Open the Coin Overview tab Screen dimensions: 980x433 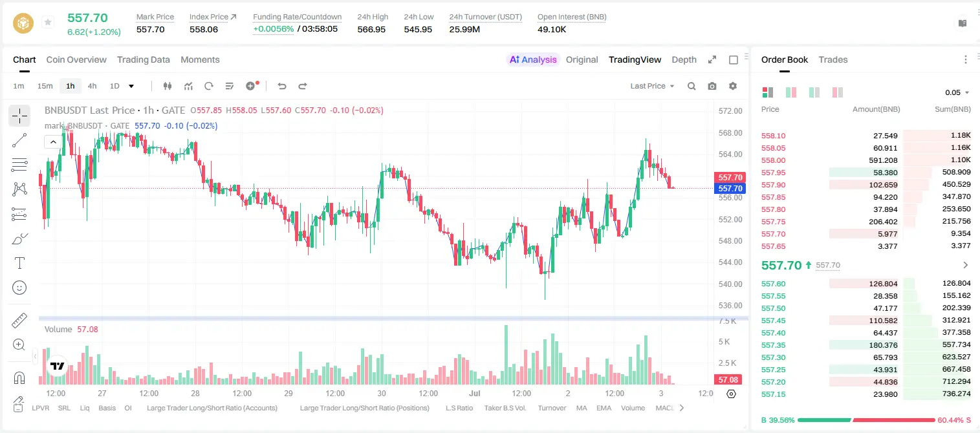click(76, 59)
